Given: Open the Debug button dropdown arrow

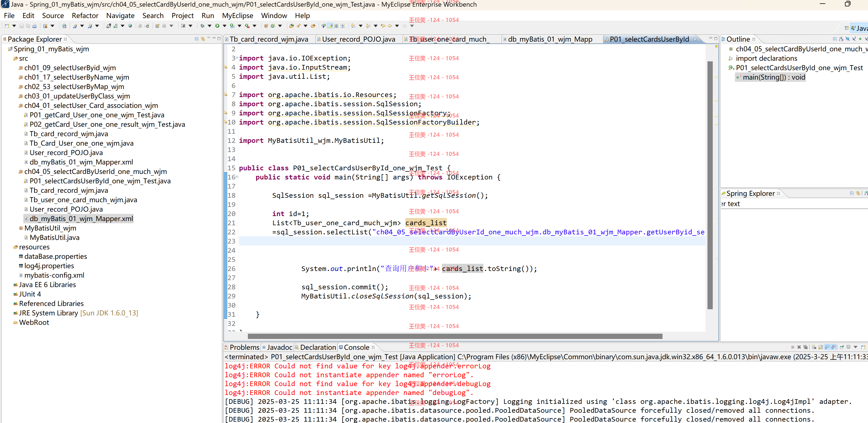Looking at the screenshot, I should click(210, 26).
